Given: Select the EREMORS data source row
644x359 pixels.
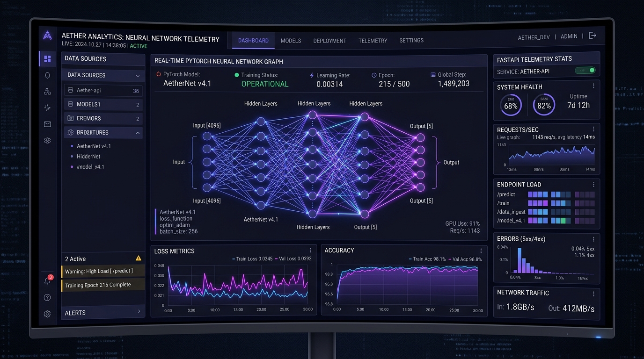Looking at the screenshot, I should [x=103, y=118].
